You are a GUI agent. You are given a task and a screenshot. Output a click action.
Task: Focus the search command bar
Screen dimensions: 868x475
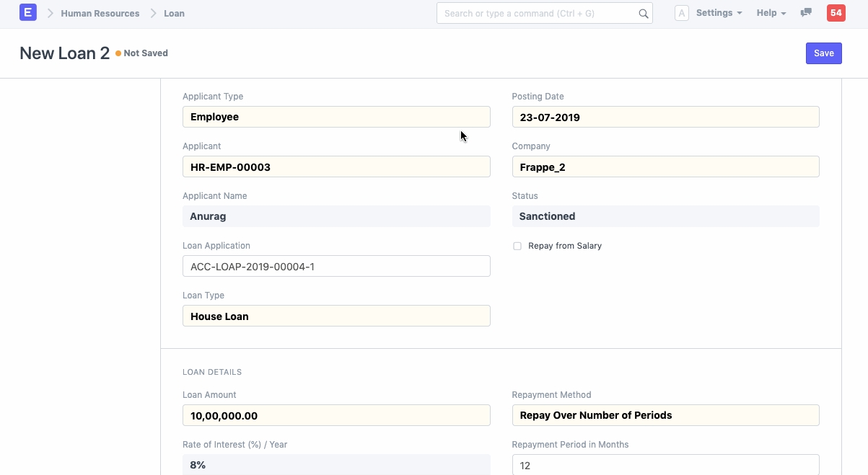538,14
